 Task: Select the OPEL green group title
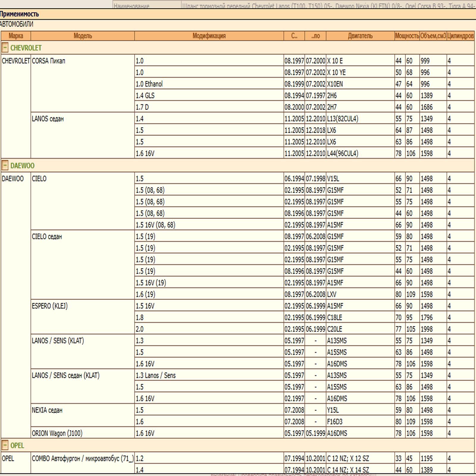coord(17,446)
